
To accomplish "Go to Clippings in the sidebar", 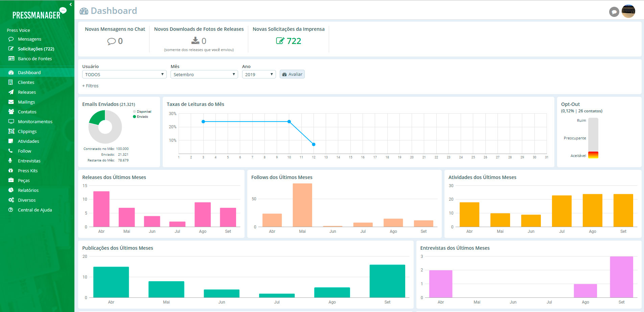I will coord(27,131).
